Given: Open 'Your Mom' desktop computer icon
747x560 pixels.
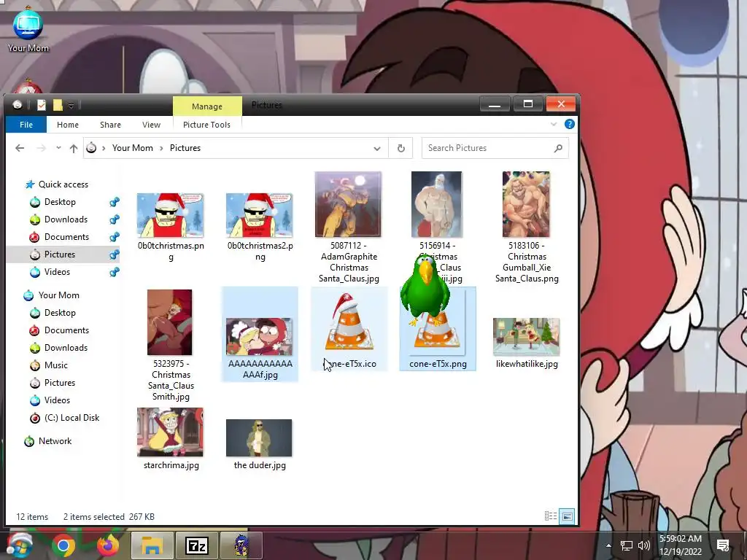Looking at the screenshot, I should [x=28, y=29].
